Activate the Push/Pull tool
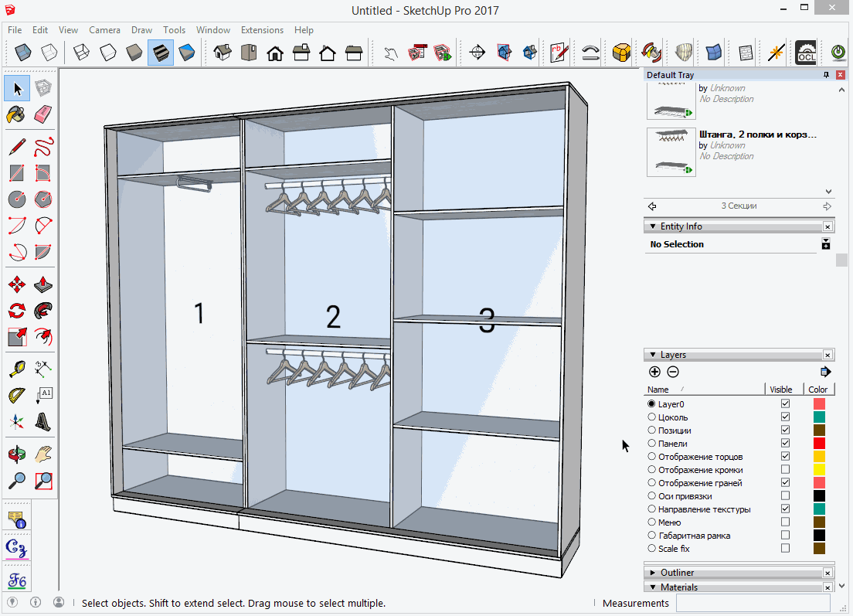 pos(43,284)
